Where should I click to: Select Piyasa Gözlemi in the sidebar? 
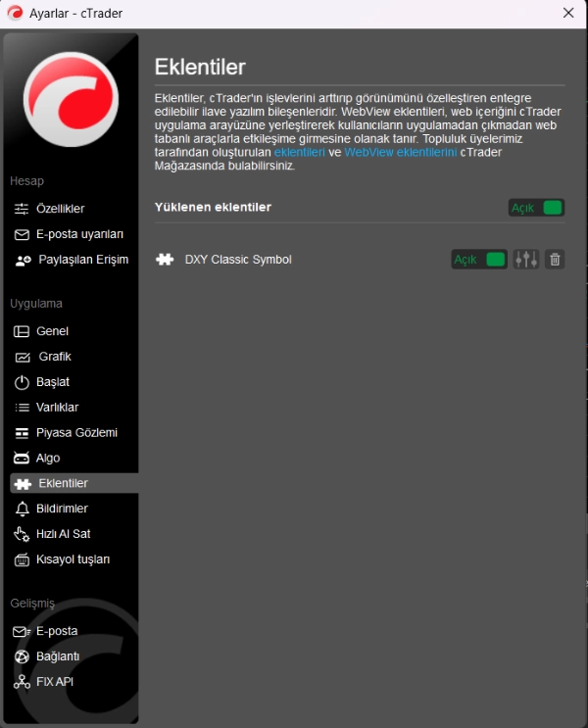tap(76, 432)
